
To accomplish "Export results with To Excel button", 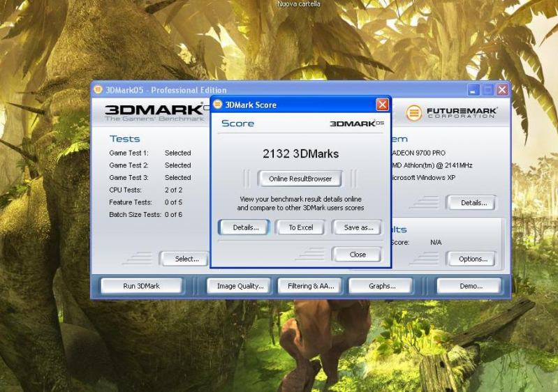I will tap(301, 227).
